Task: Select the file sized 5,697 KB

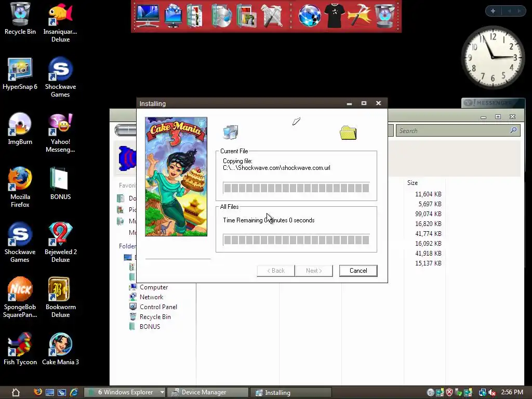Action: coord(430,204)
